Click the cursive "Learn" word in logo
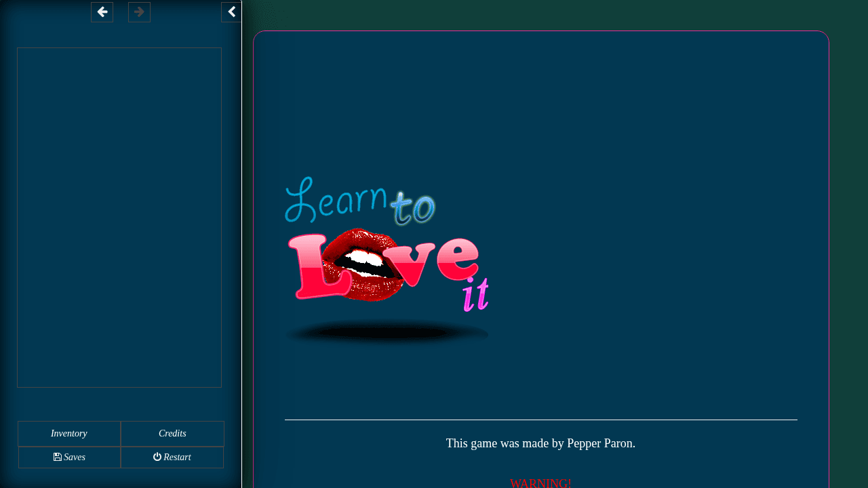Image resolution: width=868 pixels, height=488 pixels. click(x=332, y=202)
